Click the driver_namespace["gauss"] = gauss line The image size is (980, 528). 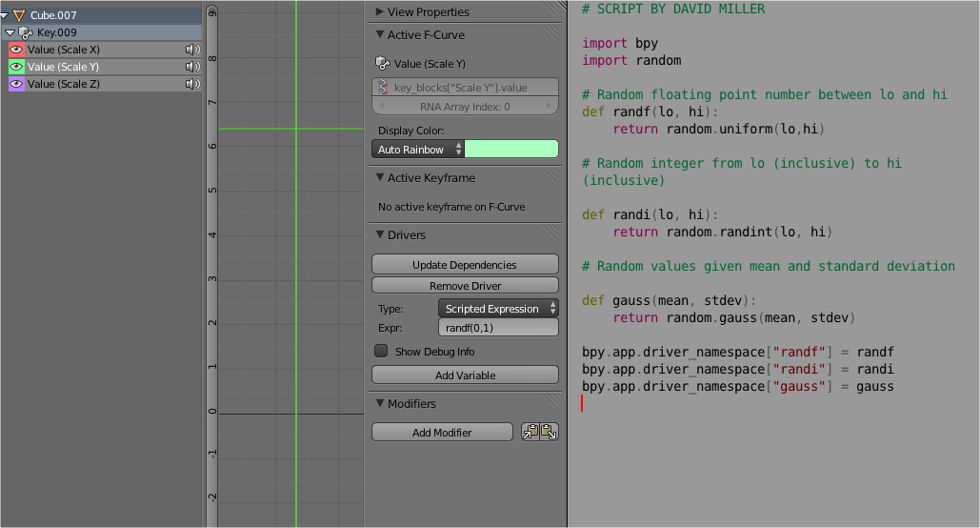coord(737,387)
